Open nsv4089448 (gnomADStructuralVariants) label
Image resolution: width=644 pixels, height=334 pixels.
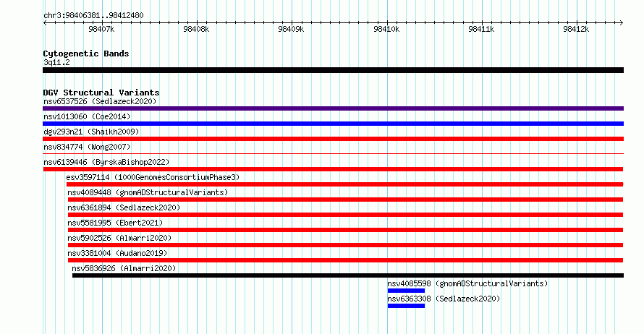pos(148,192)
